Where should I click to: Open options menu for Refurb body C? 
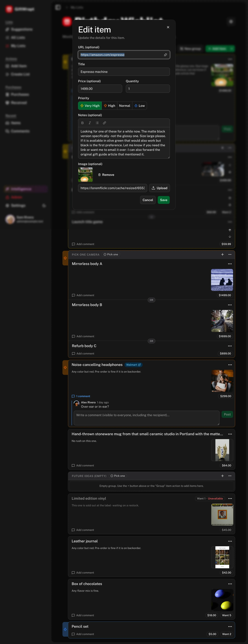tap(230, 346)
